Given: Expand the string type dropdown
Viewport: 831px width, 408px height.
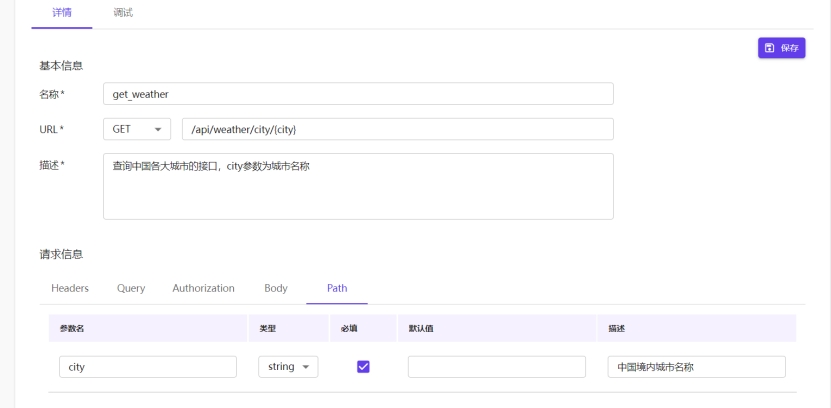Looking at the screenshot, I should [x=288, y=367].
